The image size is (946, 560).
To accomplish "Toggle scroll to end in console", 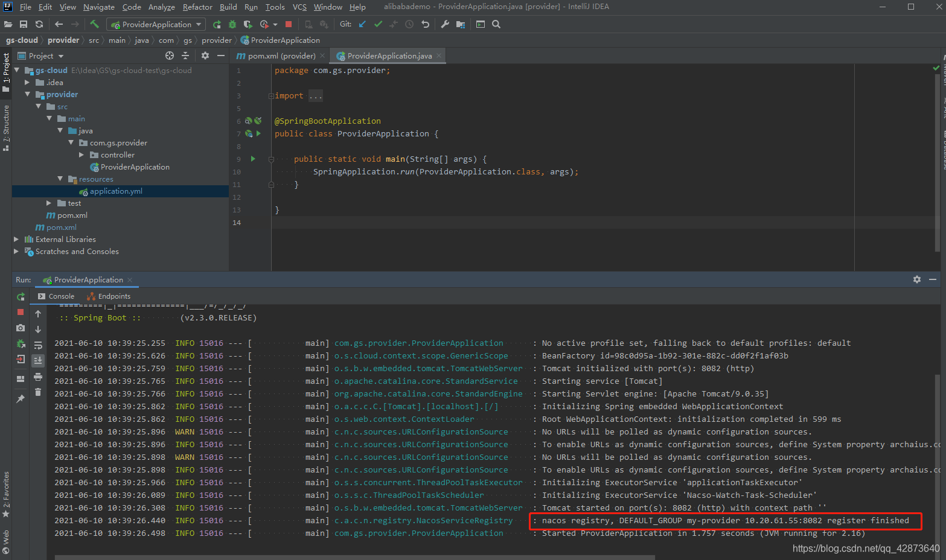I will pos(38,360).
